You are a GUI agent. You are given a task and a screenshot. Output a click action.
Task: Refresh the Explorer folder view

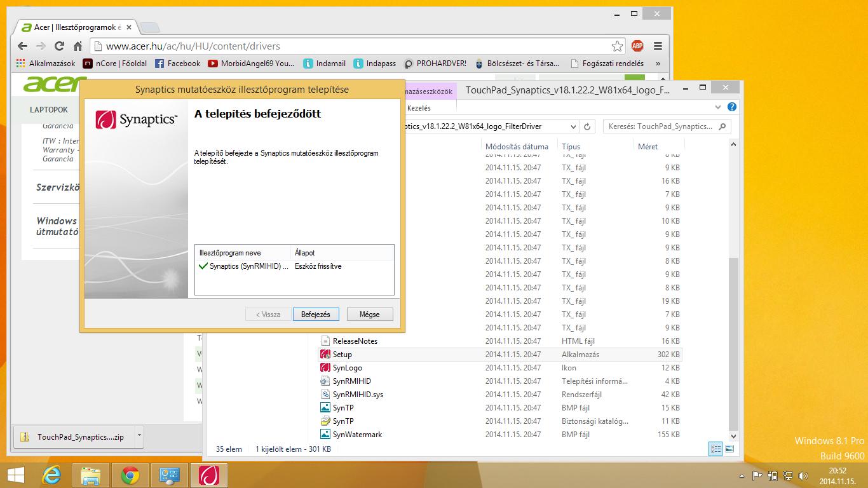(587, 126)
